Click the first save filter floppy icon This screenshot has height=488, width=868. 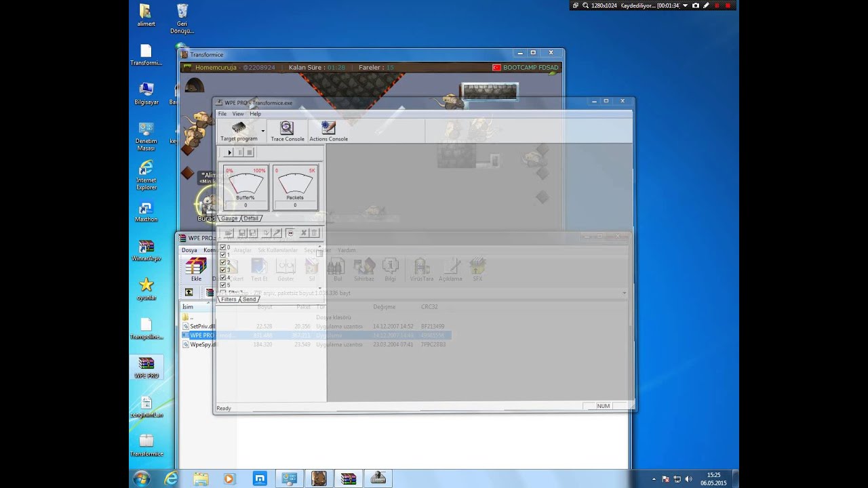pos(242,232)
